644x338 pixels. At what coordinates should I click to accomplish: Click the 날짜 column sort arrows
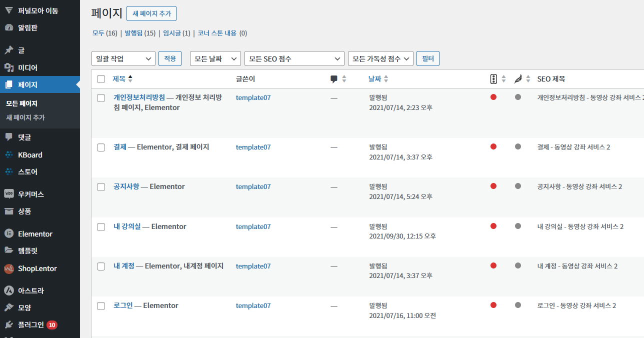coord(386,79)
